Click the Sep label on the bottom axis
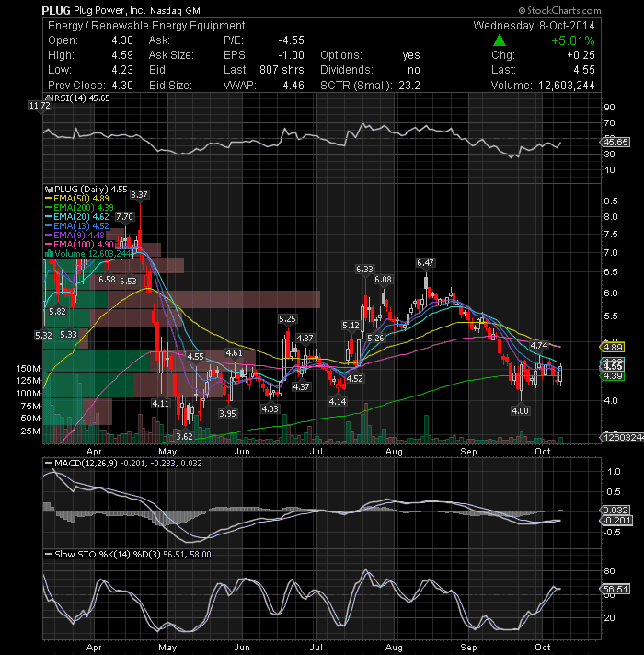The image size is (644, 655). click(x=468, y=648)
